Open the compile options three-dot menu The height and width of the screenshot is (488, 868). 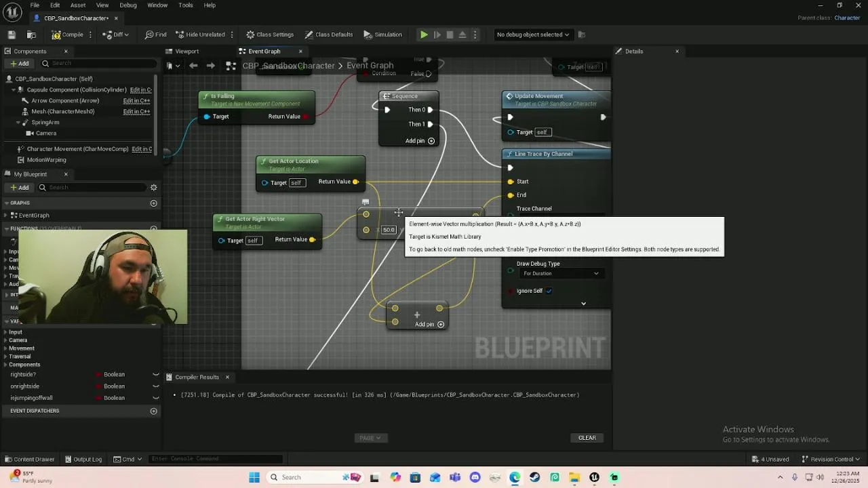[92, 35]
